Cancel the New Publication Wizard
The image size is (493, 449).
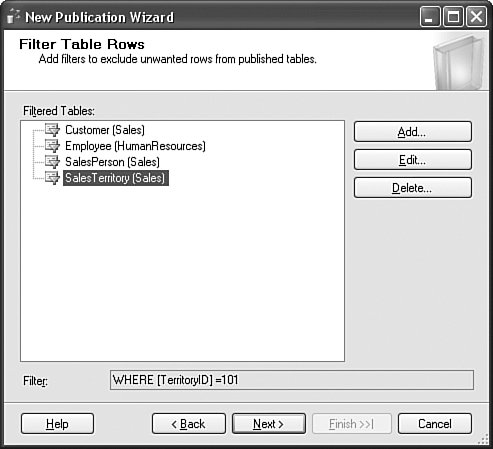pos(435,424)
